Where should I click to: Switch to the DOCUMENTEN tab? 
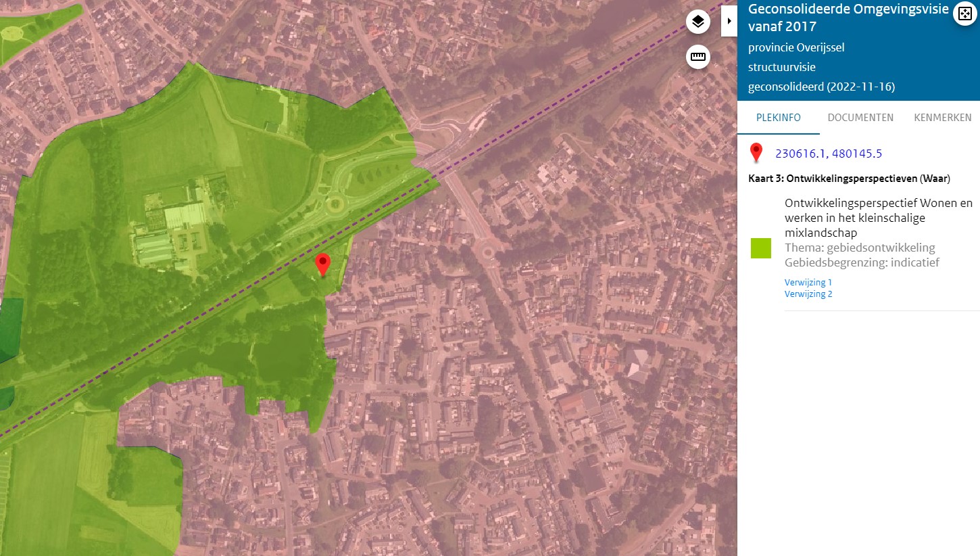(x=860, y=118)
